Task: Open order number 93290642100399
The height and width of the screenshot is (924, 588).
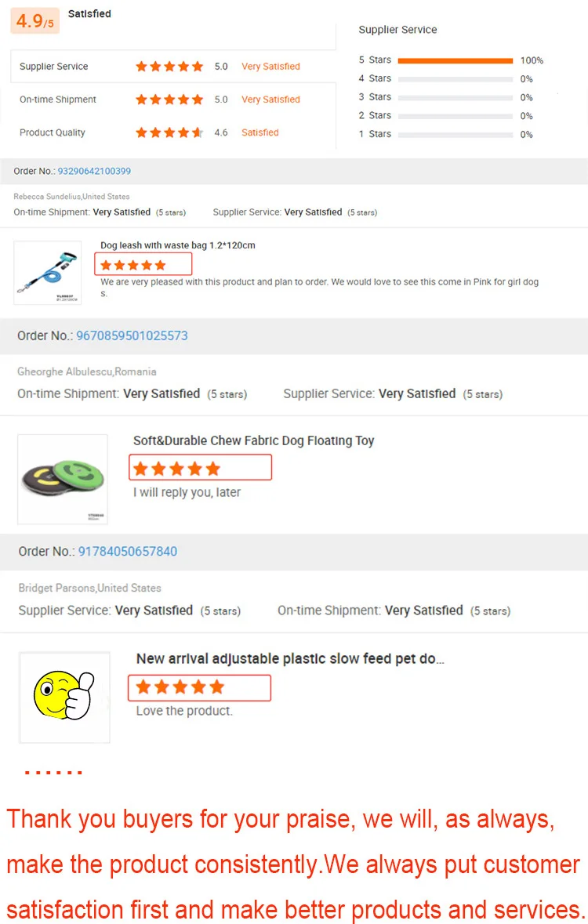Action: pyautogui.click(x=94, y=171)
